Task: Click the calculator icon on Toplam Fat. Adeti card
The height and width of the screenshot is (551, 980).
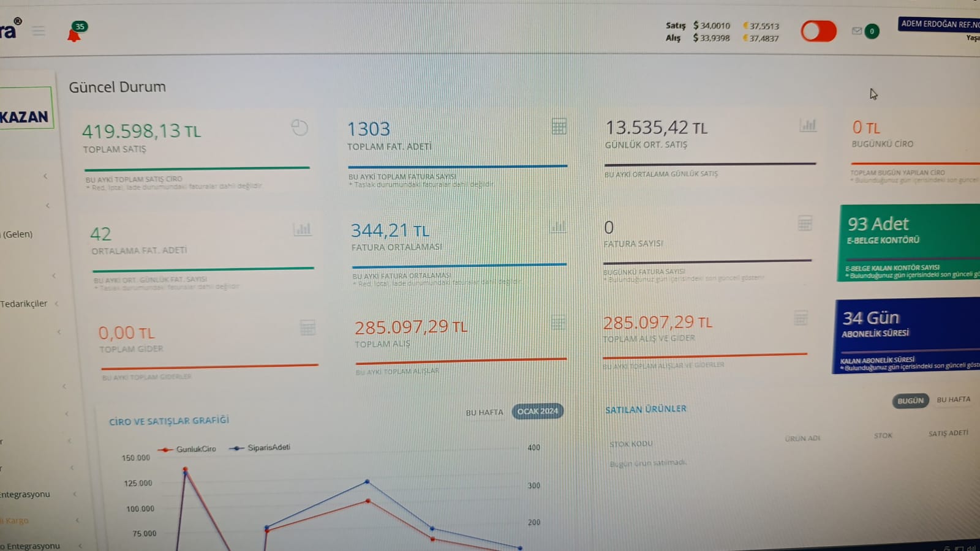Action: (x=559, y=126)
